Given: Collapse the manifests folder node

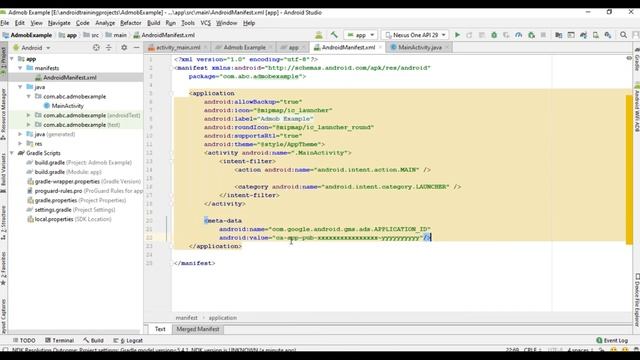Looking at the screenshot, I should pos(20,68).
